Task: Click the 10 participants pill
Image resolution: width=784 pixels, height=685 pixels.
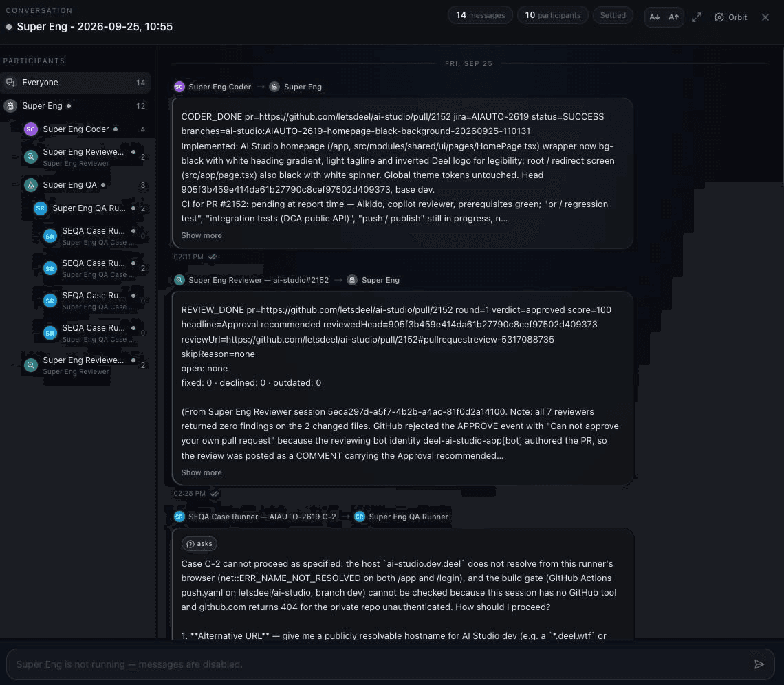Action: click(552, 15)
